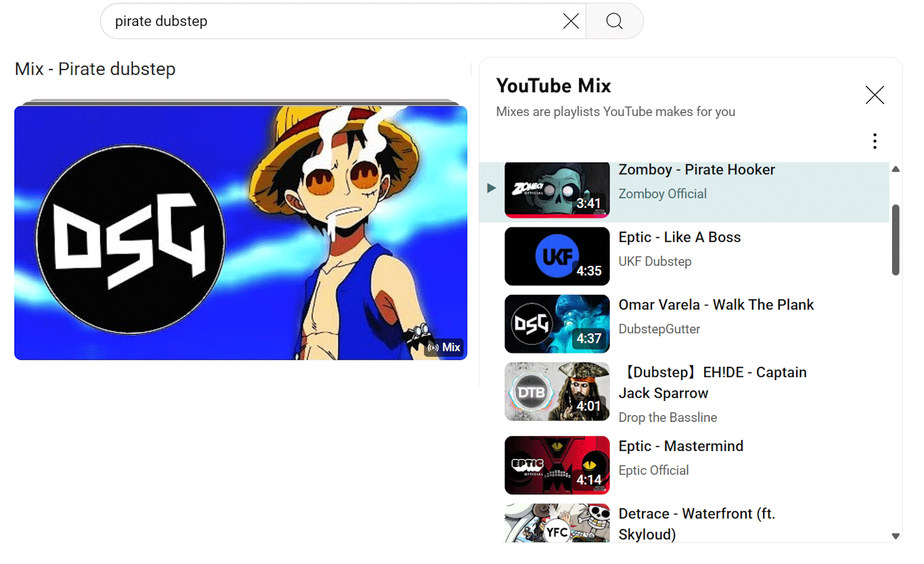Screen dimensions: 924x564
Task: Select the Zomboy - Pirate Hooker thumbnail
Action: pyautogui.click(x=557, y=190)
